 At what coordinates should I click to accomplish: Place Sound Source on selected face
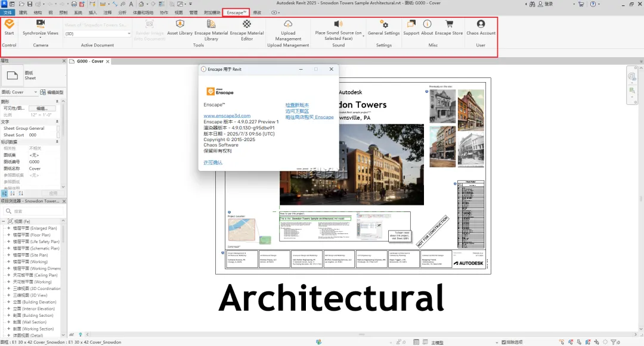coord(339,30)
